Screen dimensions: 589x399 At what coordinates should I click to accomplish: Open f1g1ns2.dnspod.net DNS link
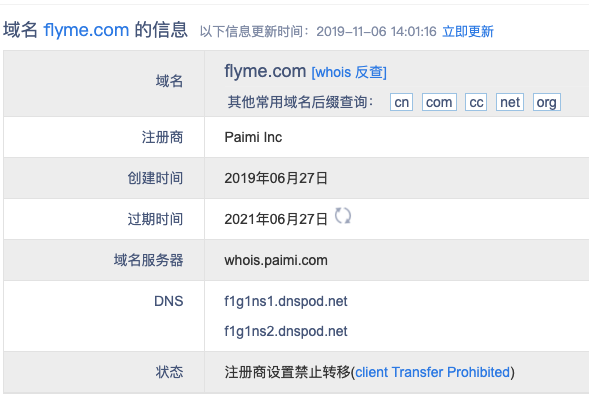(286, 331)
